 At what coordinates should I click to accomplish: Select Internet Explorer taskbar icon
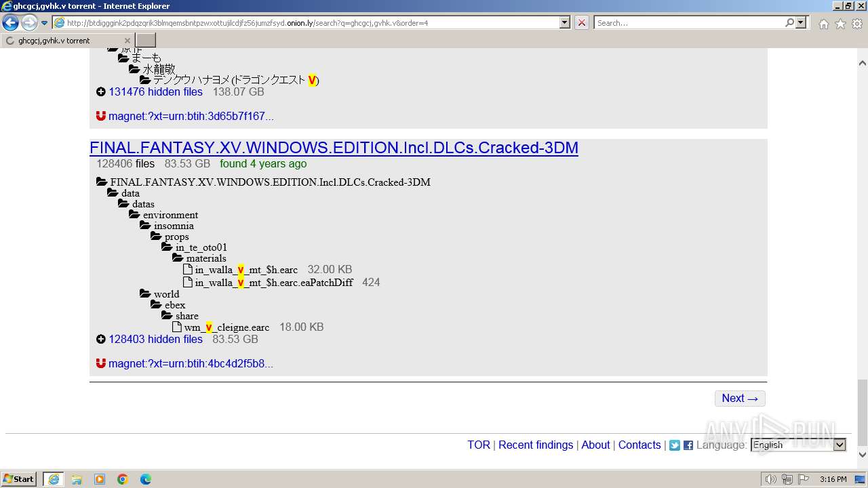(x=54, y=479)
